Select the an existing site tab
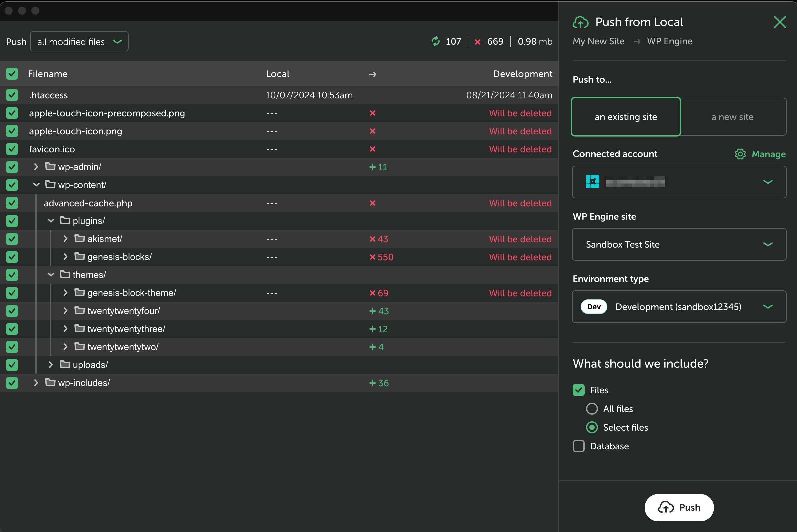Viewport: 797px width, 532px height. tap(626, 117)
